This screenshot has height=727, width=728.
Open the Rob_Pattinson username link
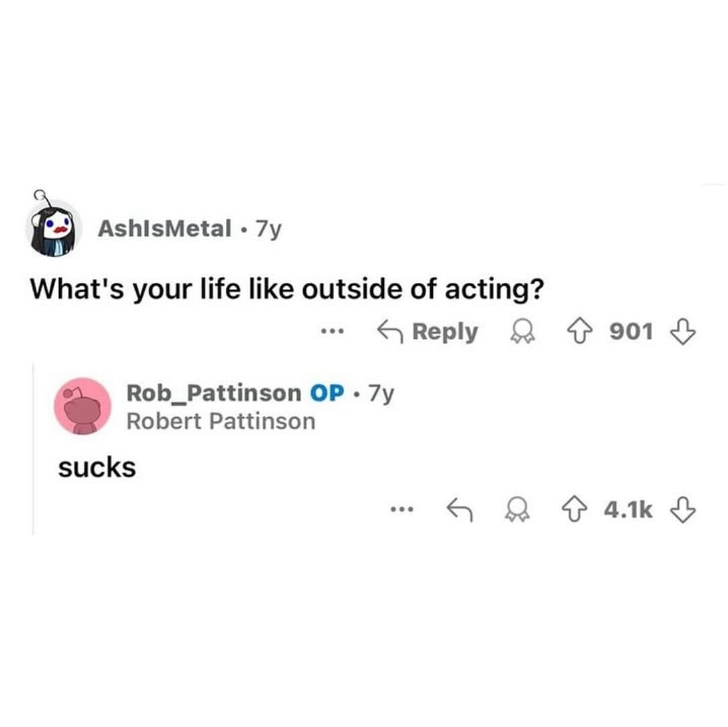click(x=214, y=393)
